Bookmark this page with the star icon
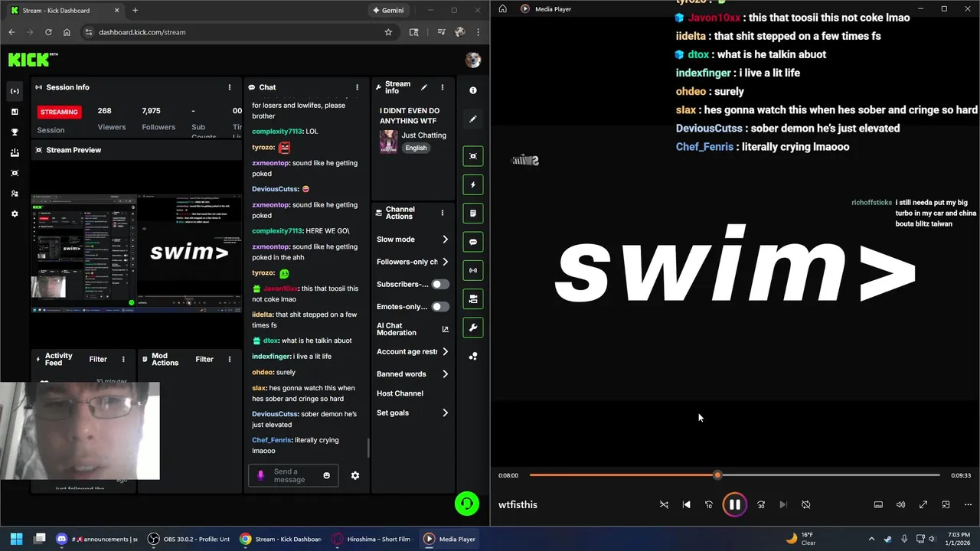Viewport: 980px width, 551px height. click(388, 32)
